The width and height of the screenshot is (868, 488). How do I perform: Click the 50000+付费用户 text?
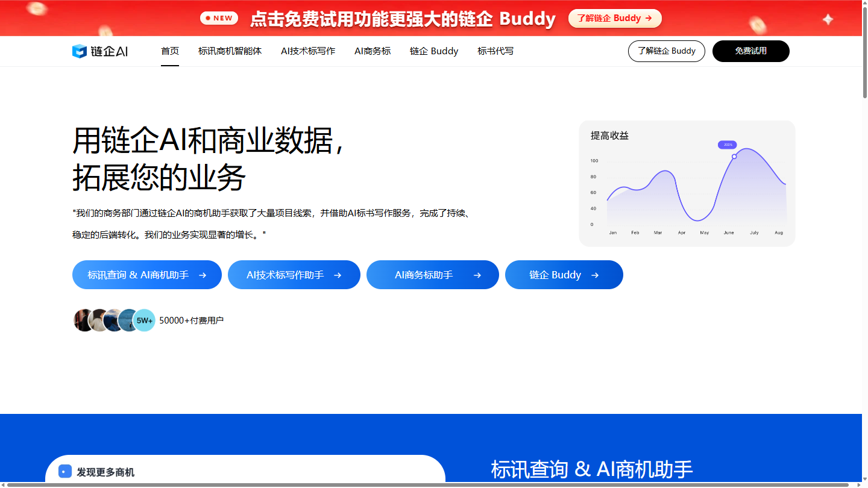pyautogui.click(x=191, y=321)
